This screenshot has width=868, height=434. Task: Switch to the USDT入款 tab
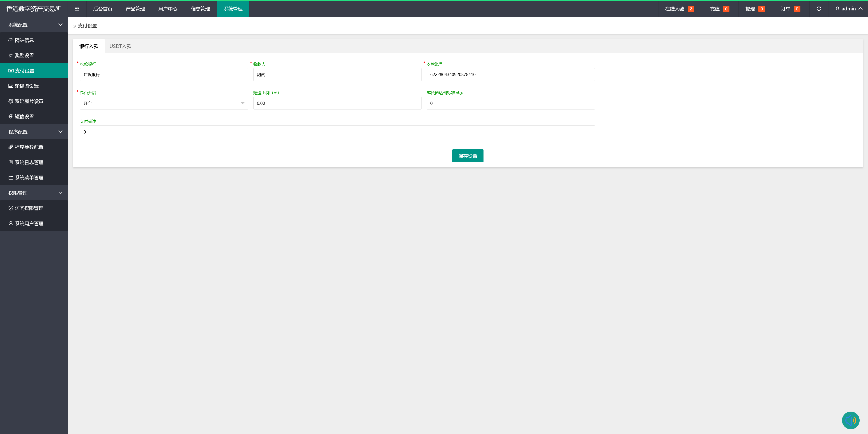tap(120, 46)
